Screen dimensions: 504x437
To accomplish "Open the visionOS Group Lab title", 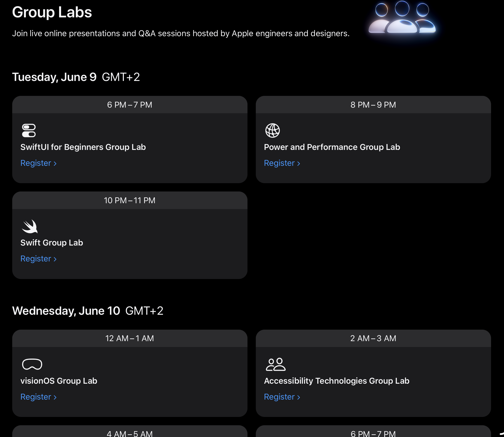I will click(x=59, y=381).
